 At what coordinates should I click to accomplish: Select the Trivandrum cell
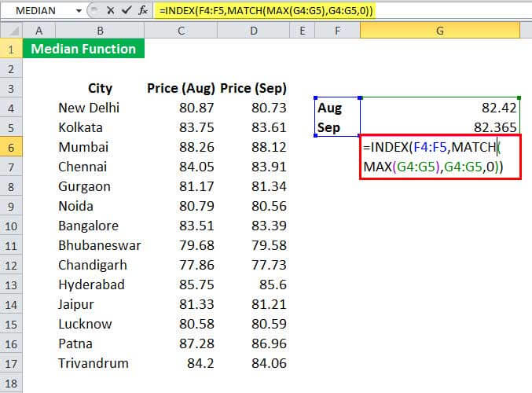click(100, 364)
